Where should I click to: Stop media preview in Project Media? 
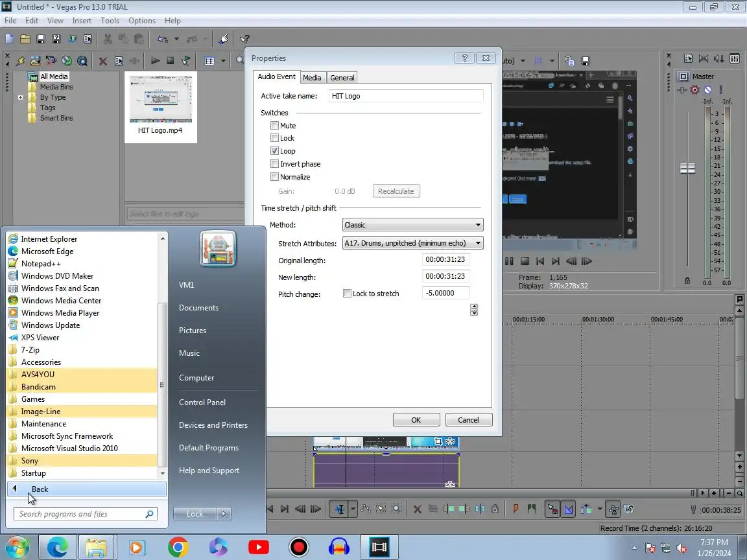point(171,61)
